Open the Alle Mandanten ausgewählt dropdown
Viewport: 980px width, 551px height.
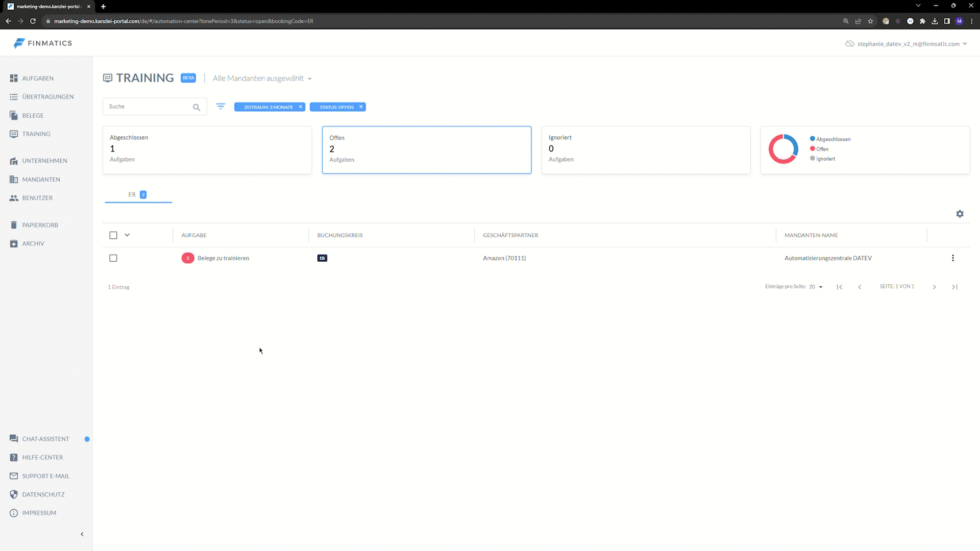262,78
